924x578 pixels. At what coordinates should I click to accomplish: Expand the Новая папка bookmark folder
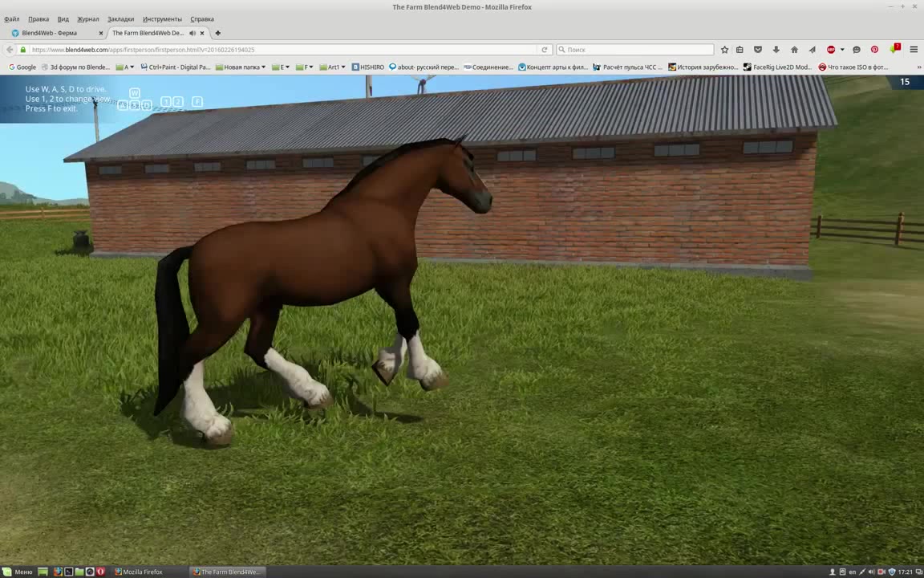241,67
